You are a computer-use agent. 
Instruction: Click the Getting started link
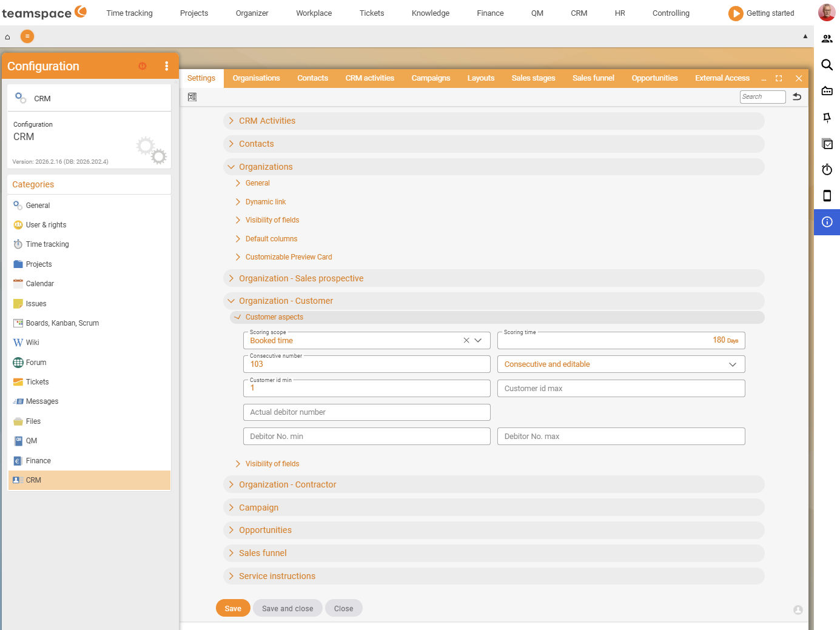coord(770,13)
